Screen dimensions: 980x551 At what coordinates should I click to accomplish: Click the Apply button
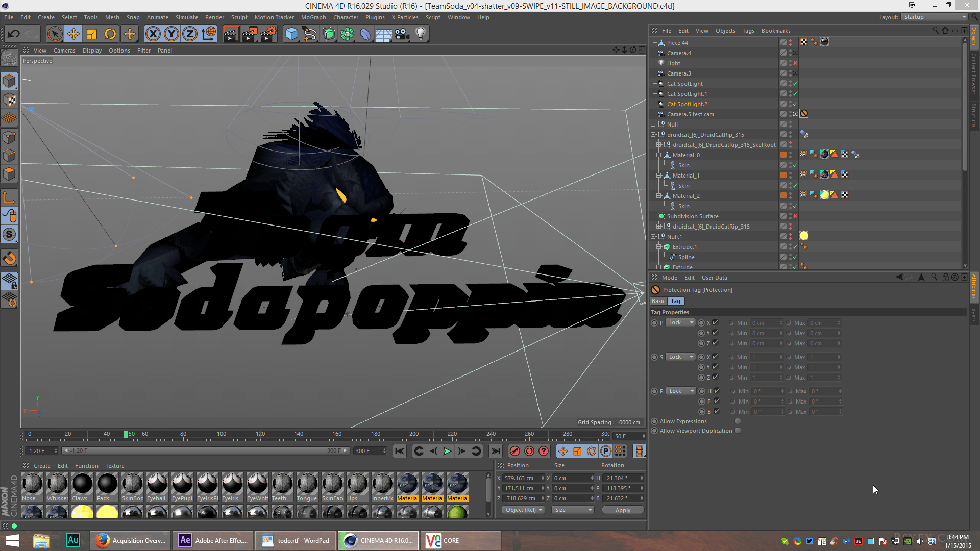click(623, 510)
